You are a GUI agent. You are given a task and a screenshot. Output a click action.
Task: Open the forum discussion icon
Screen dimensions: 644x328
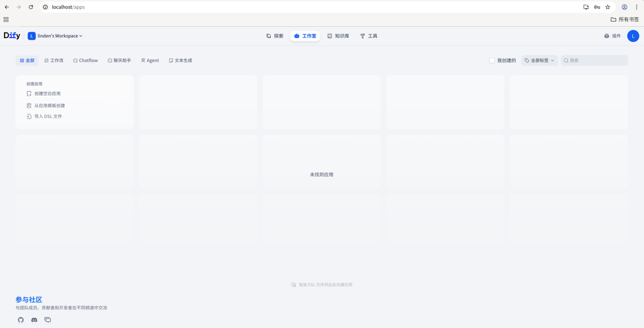(x=48, y=320)
